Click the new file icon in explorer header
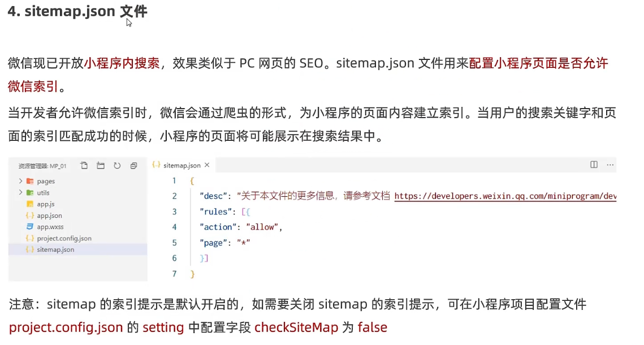 pyautogui.click(x=84, y=166)
